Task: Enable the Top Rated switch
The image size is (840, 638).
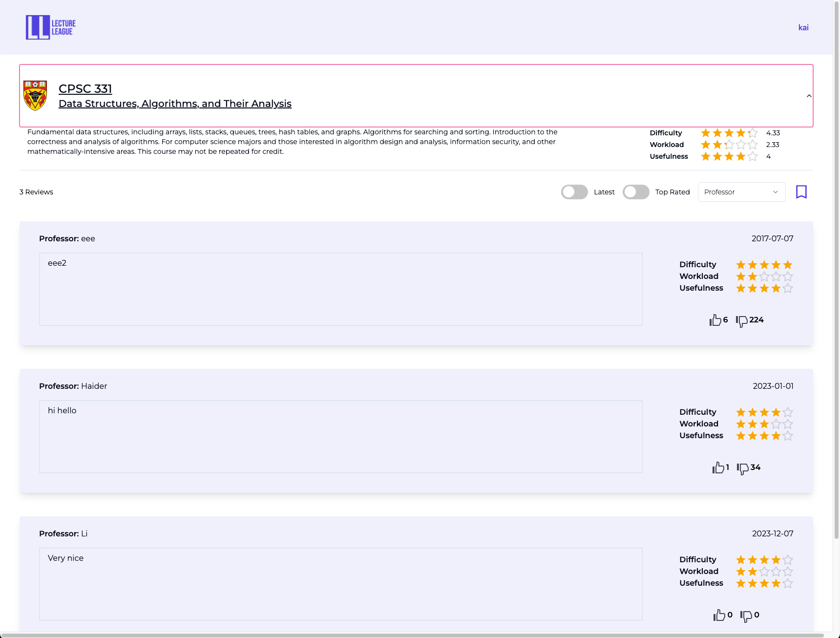Action: point(635,192)
